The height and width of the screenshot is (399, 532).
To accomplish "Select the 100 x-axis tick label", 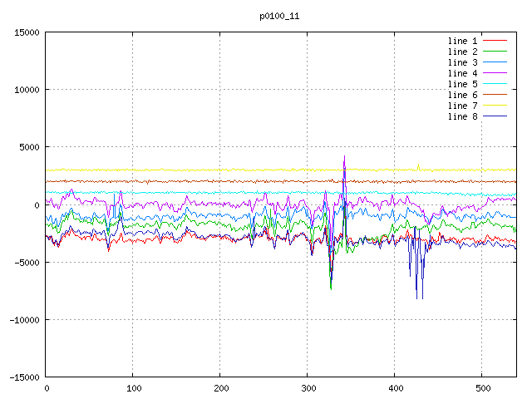I will coord(133,388).
